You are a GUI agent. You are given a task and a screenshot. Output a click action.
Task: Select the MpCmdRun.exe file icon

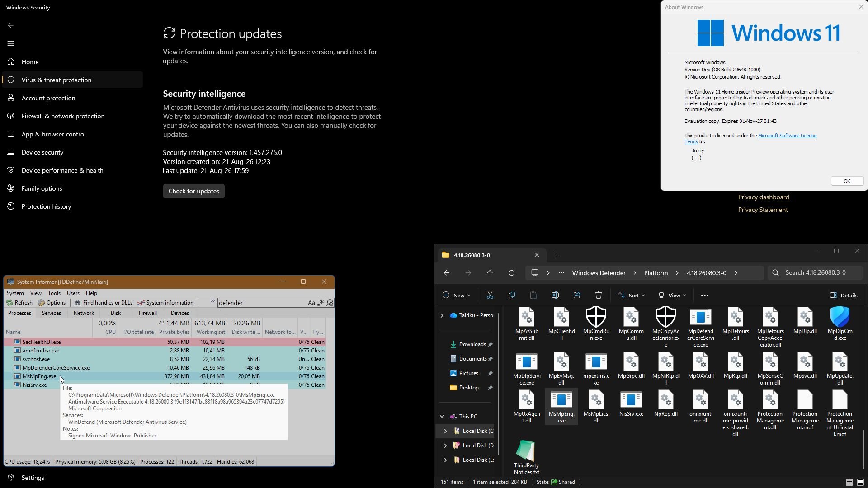(596, 324)
